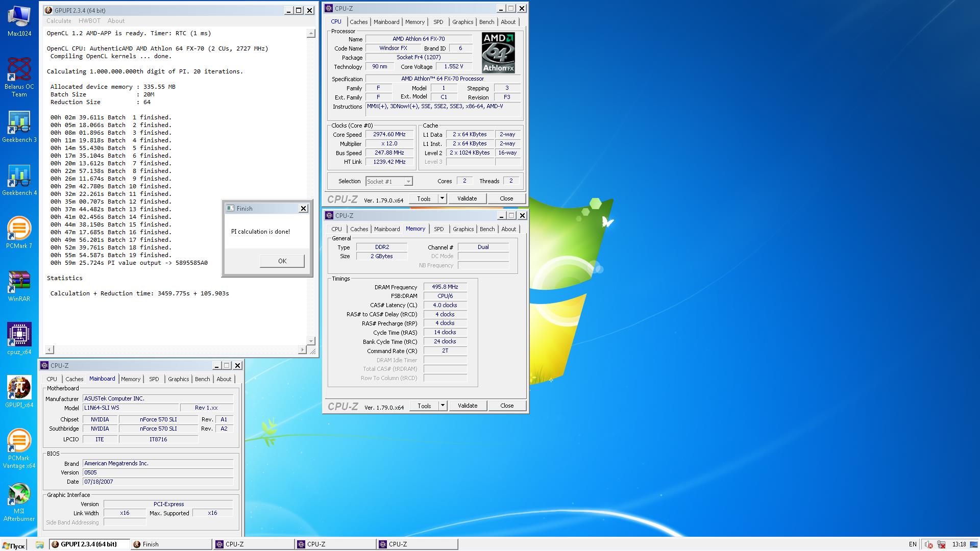Open About menu in GPUPI

pyautogui.click(x=116, y=21)
